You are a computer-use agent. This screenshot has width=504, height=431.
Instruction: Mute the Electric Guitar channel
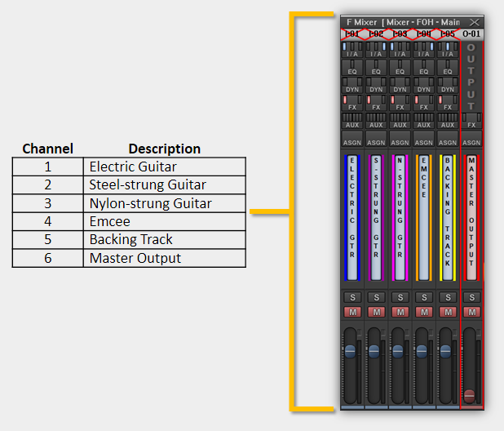[x=352, y=312]
